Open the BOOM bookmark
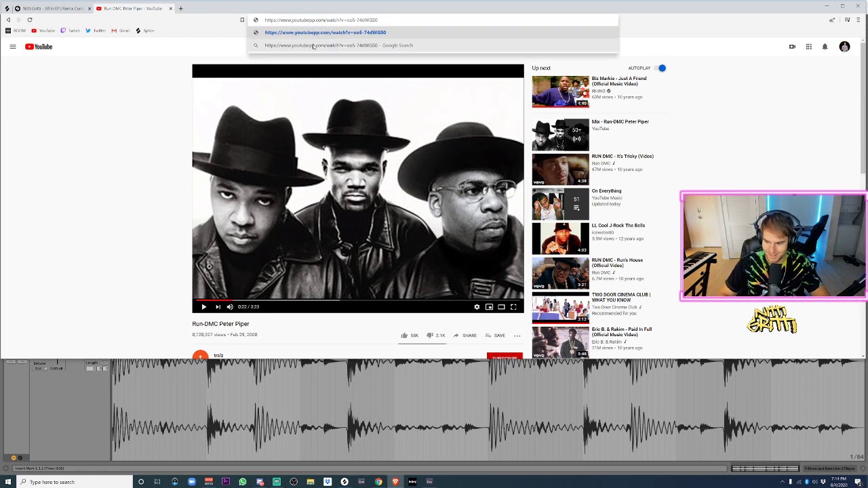This screenshot has width=868, height=488. 16,30
